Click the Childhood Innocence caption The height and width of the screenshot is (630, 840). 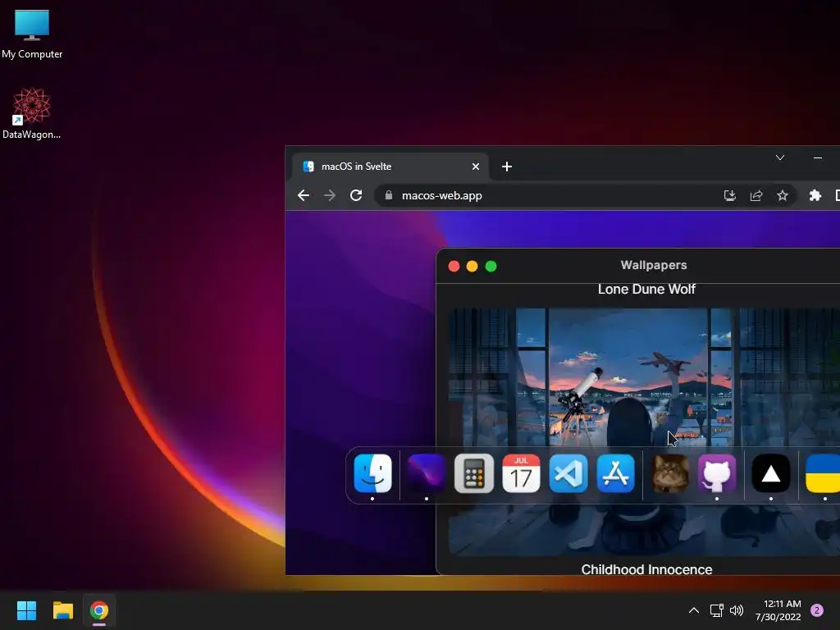(646, 569)
